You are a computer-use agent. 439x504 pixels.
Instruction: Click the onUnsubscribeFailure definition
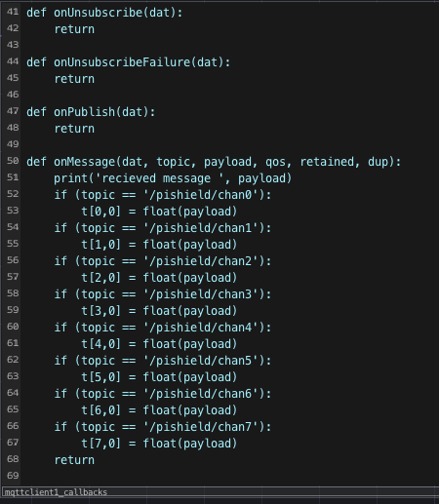click(129, 62)
